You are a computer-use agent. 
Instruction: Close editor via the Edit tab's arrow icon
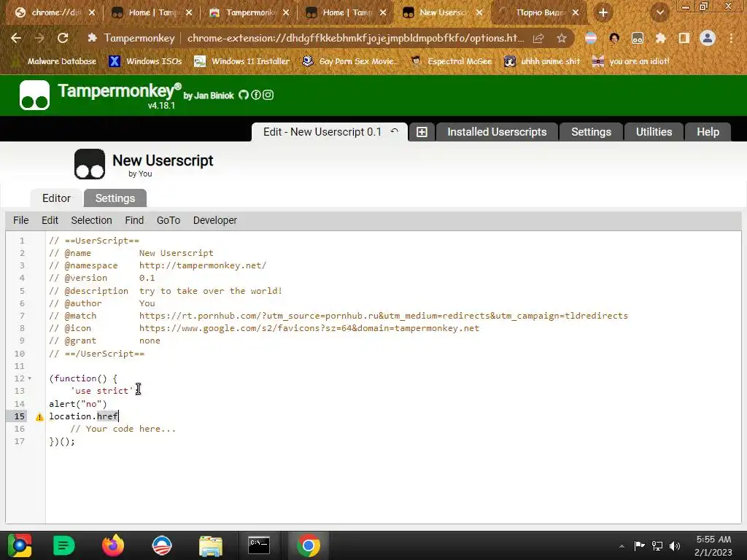395,131
